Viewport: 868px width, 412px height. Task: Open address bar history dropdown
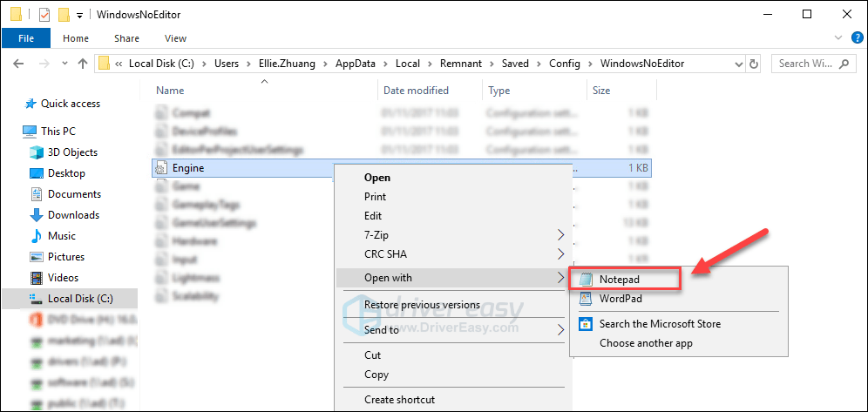[x=739, y=64]
